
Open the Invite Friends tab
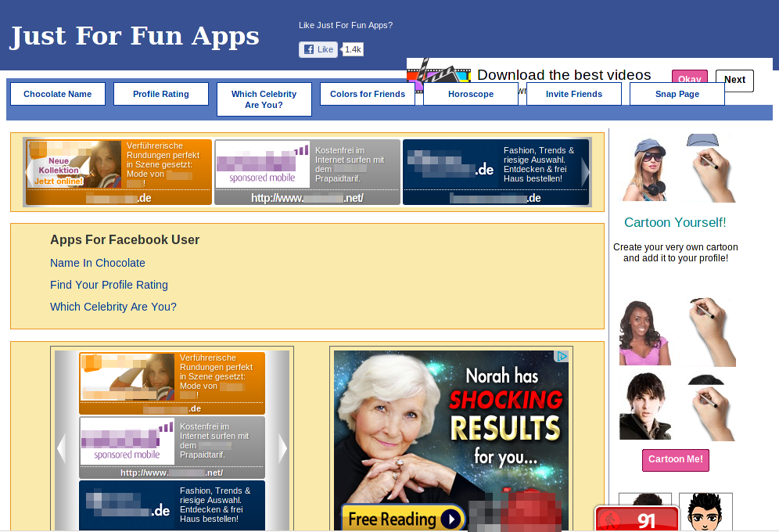coord(574,94)
